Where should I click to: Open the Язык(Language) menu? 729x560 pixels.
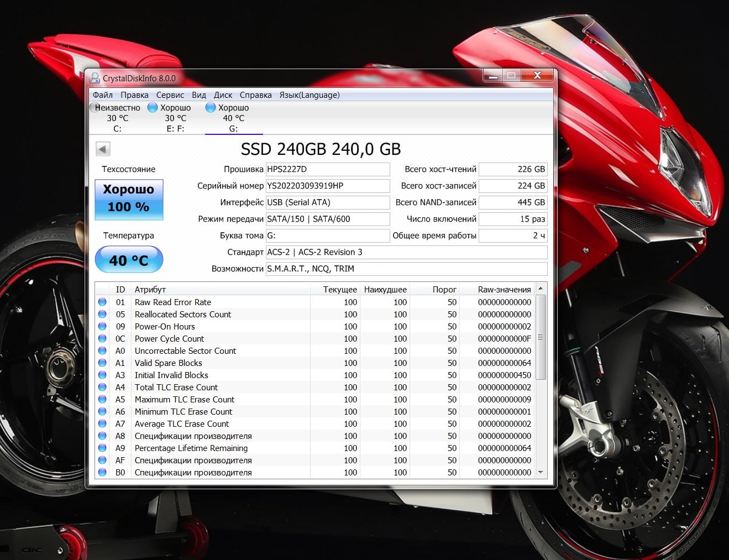(x=310, y=95)
